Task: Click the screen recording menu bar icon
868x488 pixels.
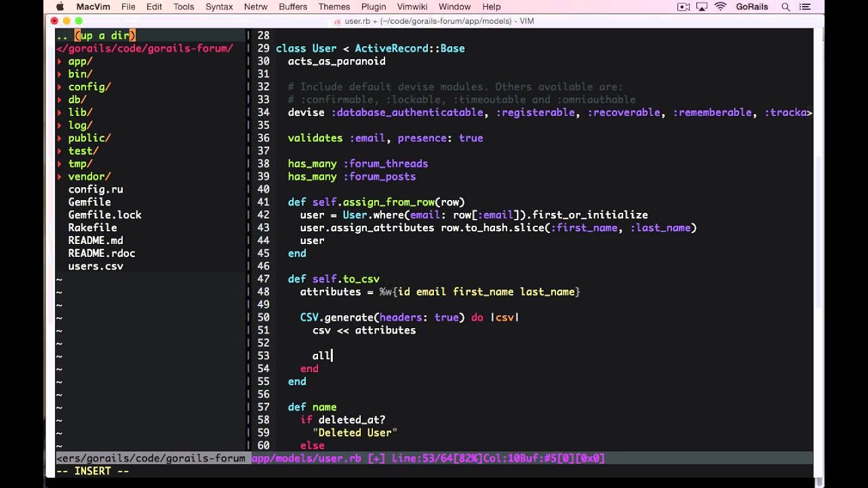Action: point(684,7)
